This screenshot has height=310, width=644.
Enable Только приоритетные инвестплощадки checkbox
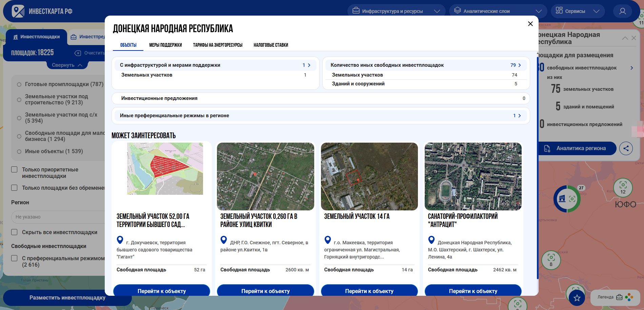pos(14,169)
